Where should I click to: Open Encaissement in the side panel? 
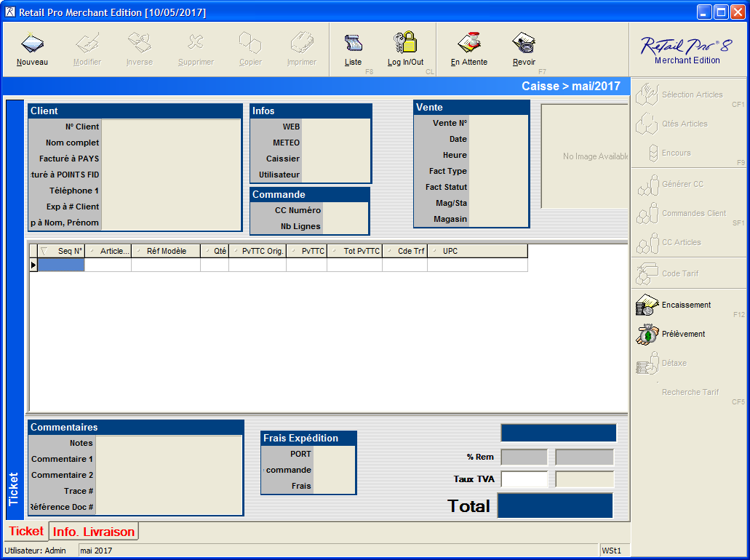[686, 305]
